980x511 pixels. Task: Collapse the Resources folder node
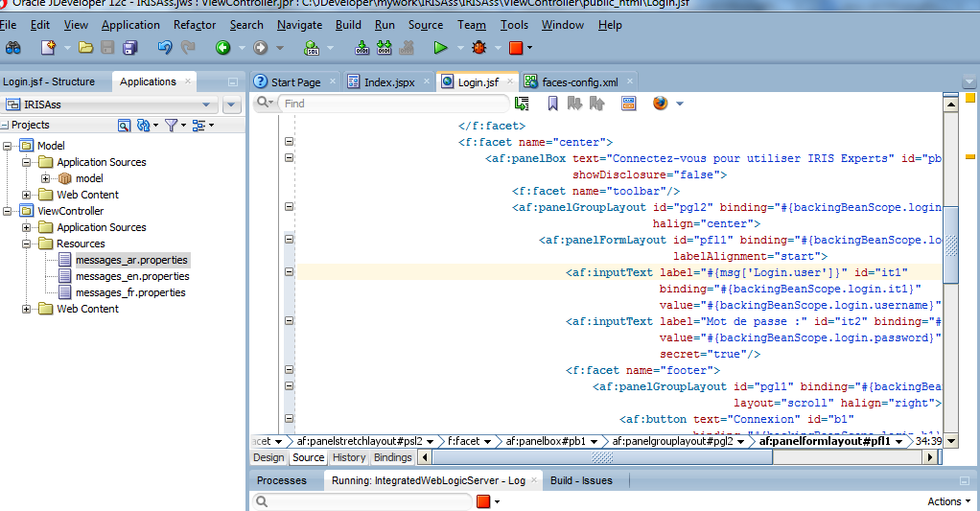(27, 244)
